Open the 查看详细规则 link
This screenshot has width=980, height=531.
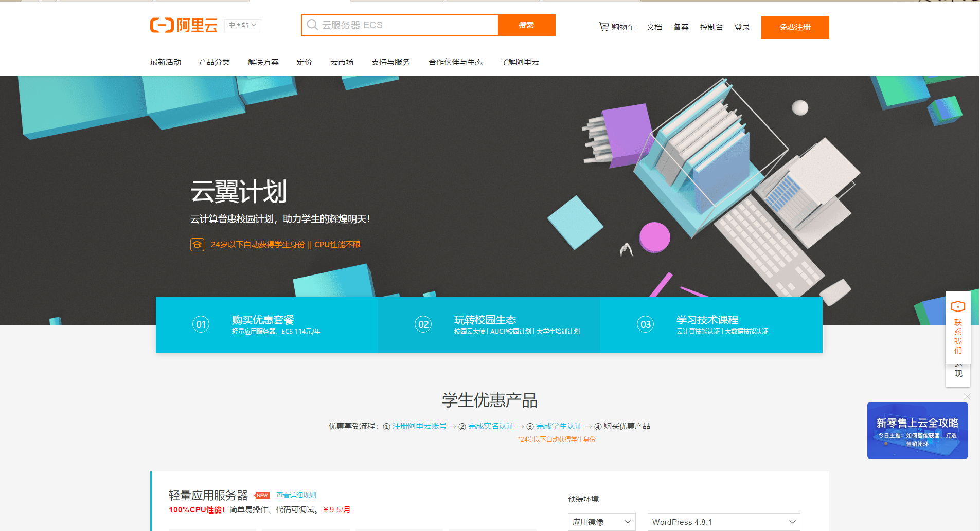pos(296,495)
